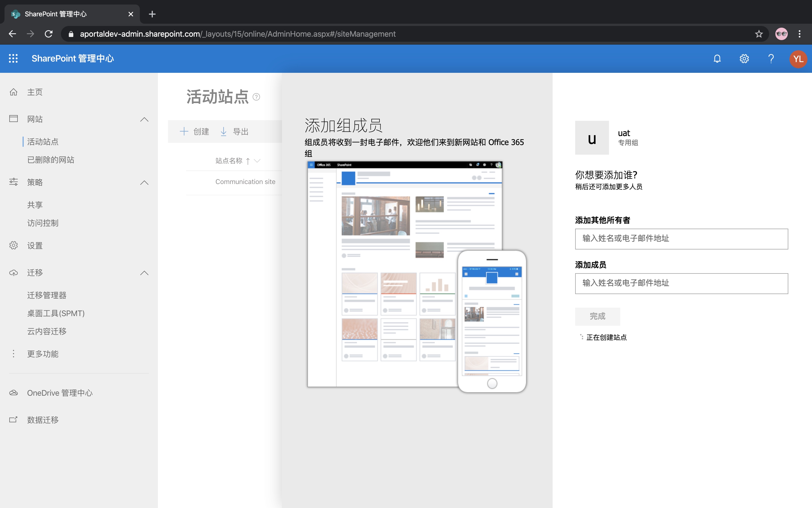Open 已删除的网站
This screenshot has height=508, width=812.
tap(51, 160)
